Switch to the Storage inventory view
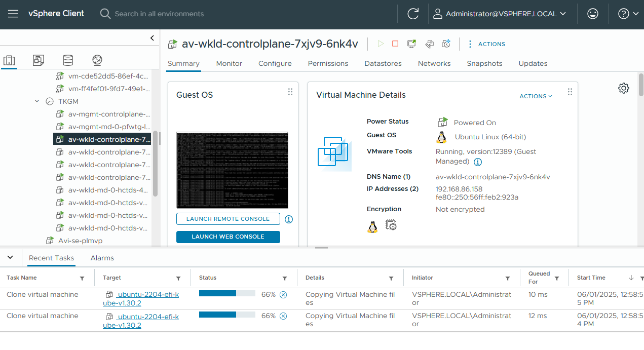Image resolution: width=644 pixels, height=350 pixels. [68, 61]
